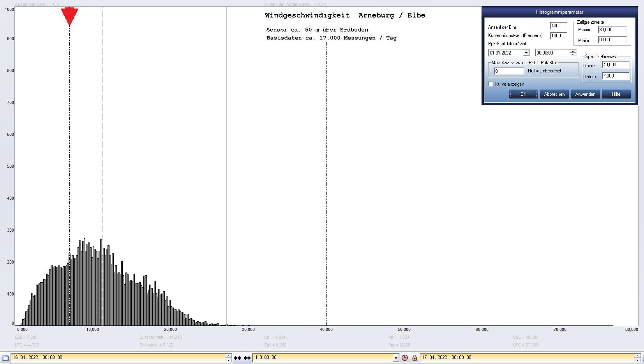This screenshot has height=364, width=644.
Task: Click the 'Sensor ca. 50 m über Erdboden' line
Action: pos(317,30)
